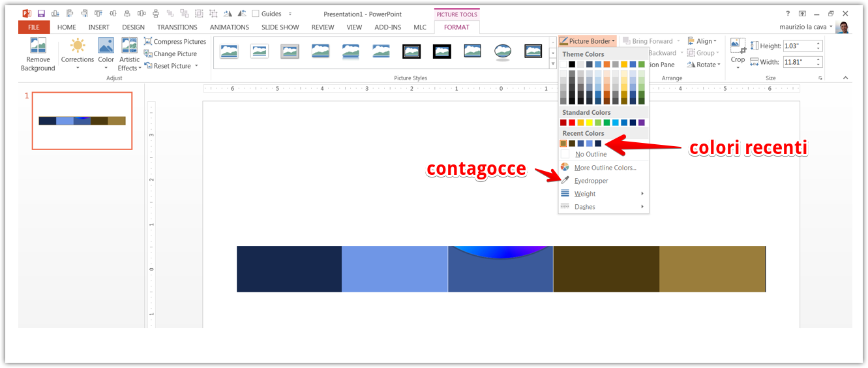Open the Rotate objects menu
Screen dimensions: 868x368
704,65
